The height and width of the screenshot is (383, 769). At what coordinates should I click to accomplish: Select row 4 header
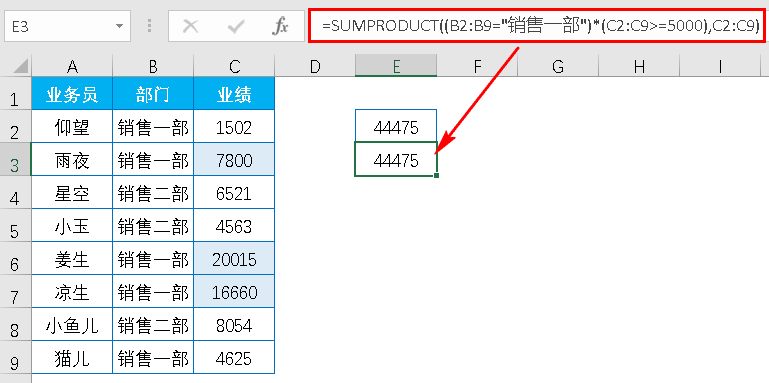click(x=15, y=192)
